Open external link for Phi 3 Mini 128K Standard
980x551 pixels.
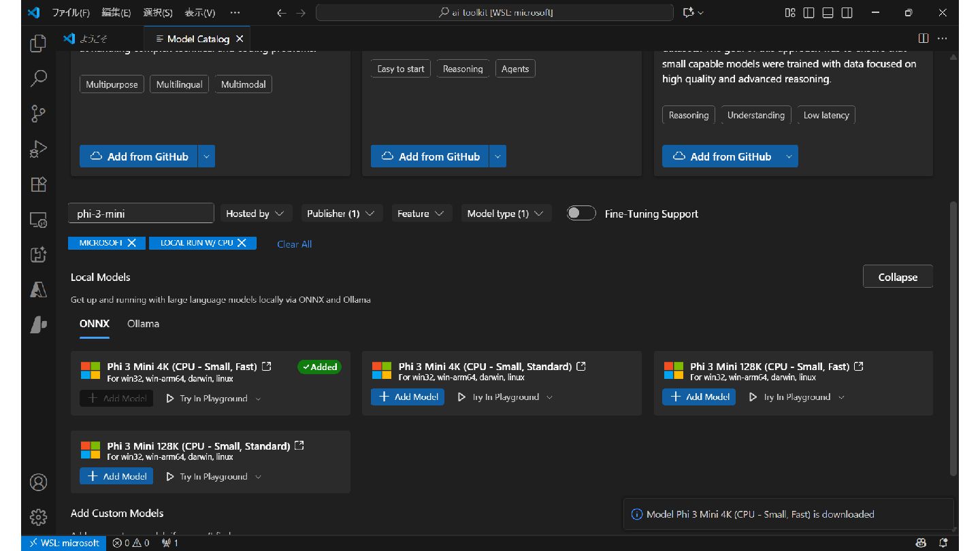(299, 446)
